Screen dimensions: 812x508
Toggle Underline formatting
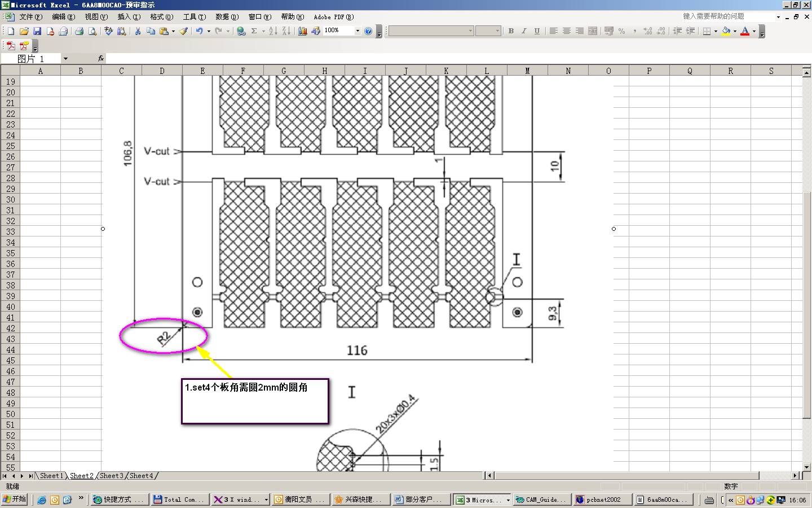coord(537,31)
